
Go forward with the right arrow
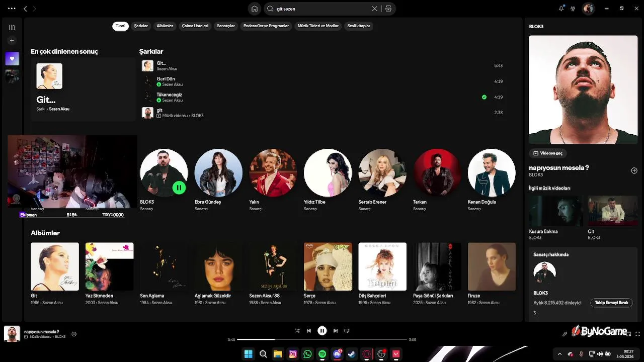coord(34,9)
